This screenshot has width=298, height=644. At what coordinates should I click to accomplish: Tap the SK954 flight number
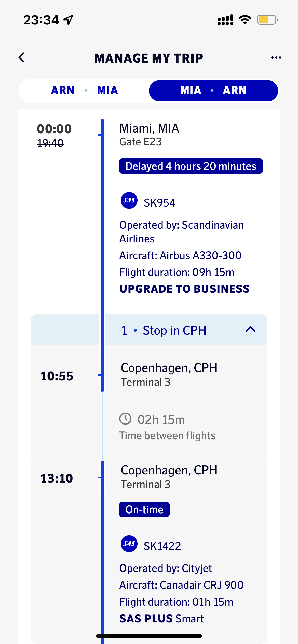click(159, 203)
